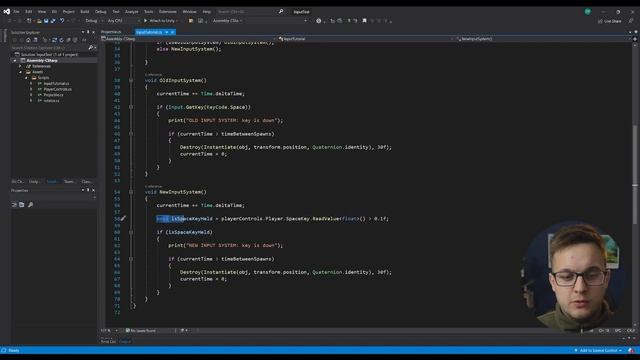Open the InputTutorial class navigation dropdown
640x360 pixels.
(366, 39)
